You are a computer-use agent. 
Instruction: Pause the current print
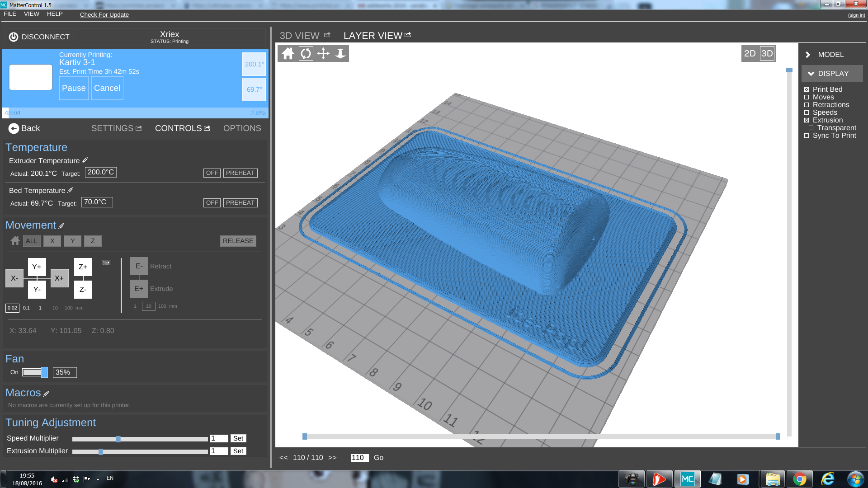tap(74, 88)
